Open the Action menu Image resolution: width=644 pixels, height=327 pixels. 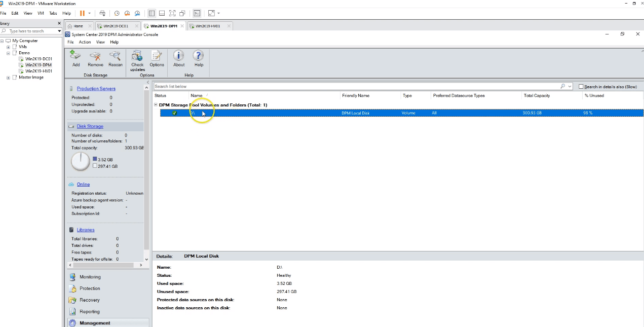(85, 42)
